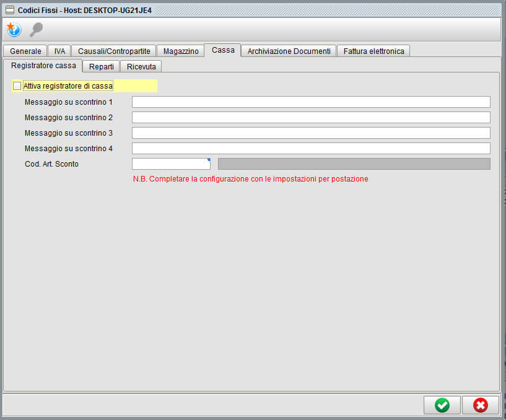Go to the Magazzino tab

[181, 51]
